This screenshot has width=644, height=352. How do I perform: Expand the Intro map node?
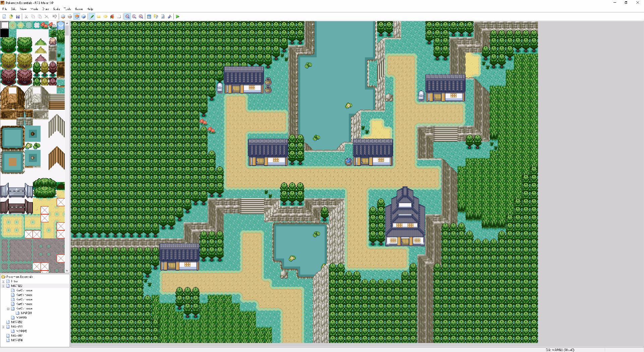3,281
